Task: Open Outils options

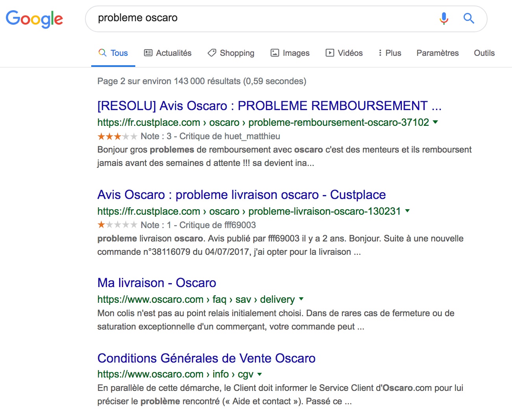Action: (484, 53)
